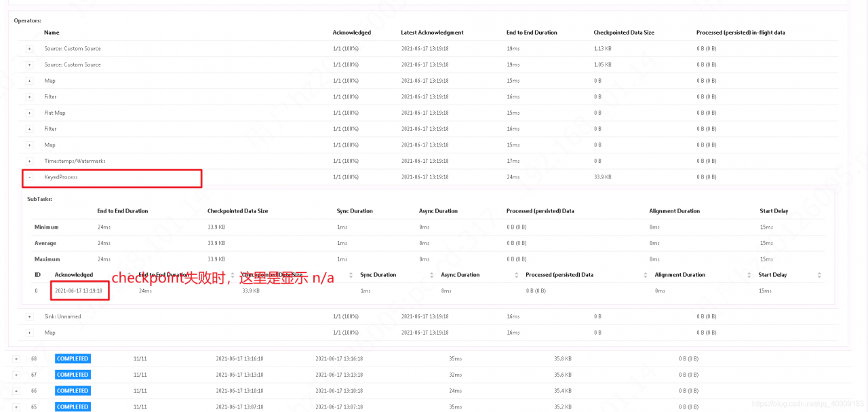Click the 35.2 KB size of checkpoint 65

[x=563, y=407]
